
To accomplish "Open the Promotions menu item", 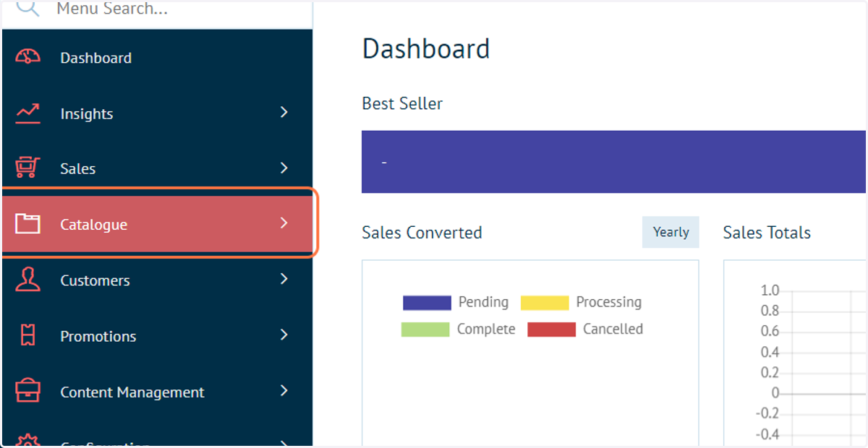I will tap(157, 336).
